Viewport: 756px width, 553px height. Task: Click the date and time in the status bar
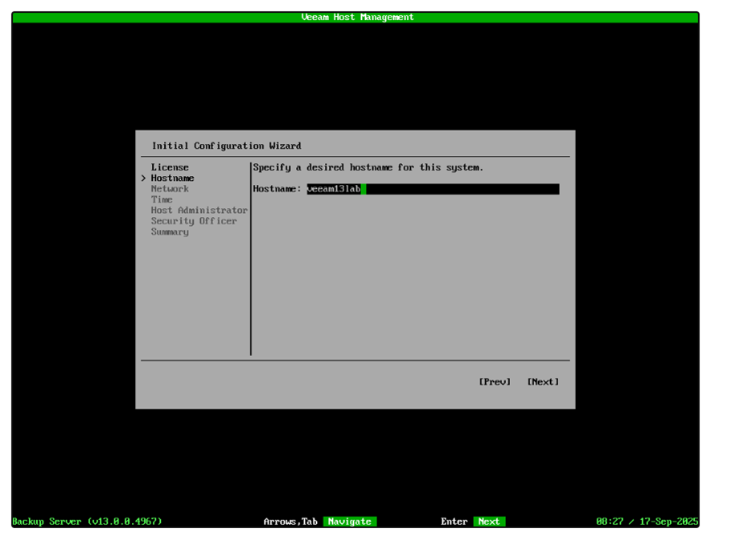pos(646,522)
